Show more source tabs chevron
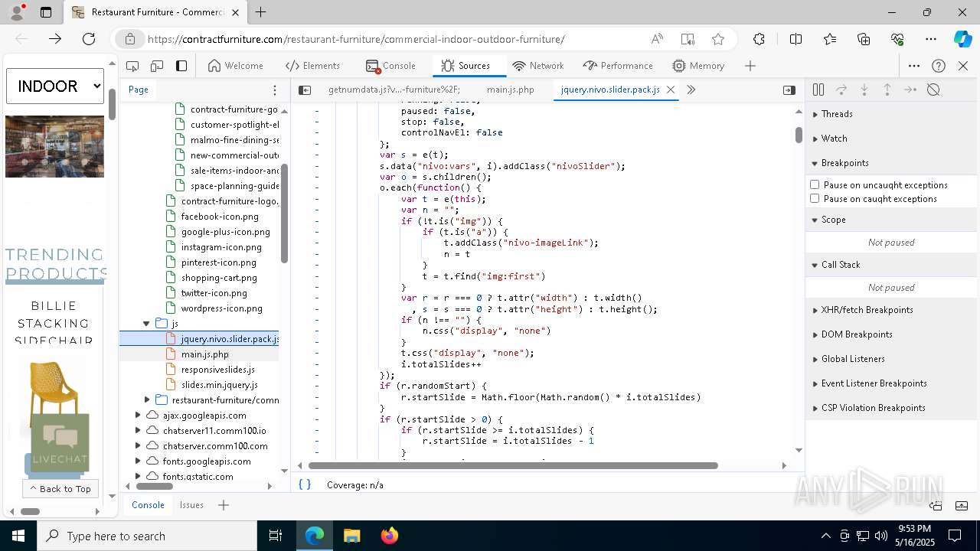This screenshot has height=551, width=980. tap(691, 90)
